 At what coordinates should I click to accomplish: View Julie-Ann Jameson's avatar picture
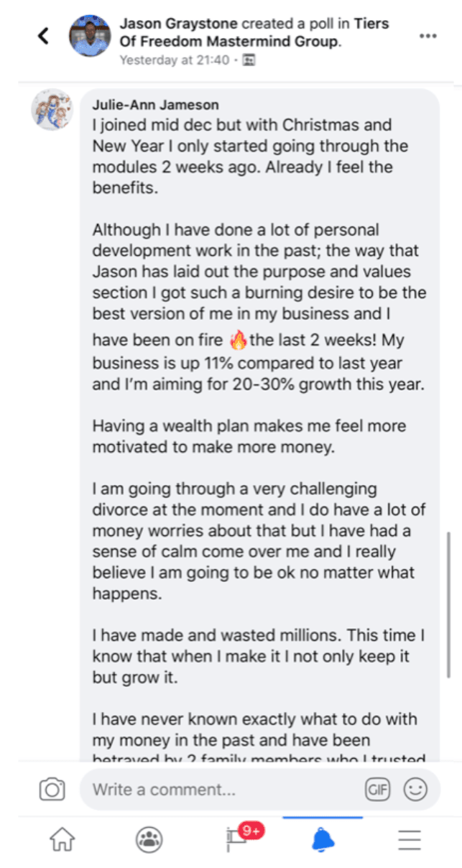[x=52, y=110]
